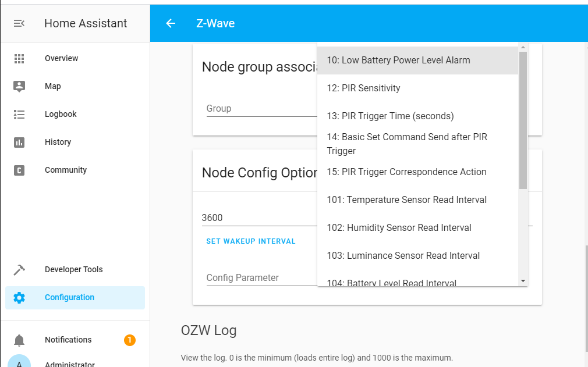The height and width of the screenshot is (367, 588).
Task: Select 12: PIR Sensitivity option
Action: coord(363,88)
